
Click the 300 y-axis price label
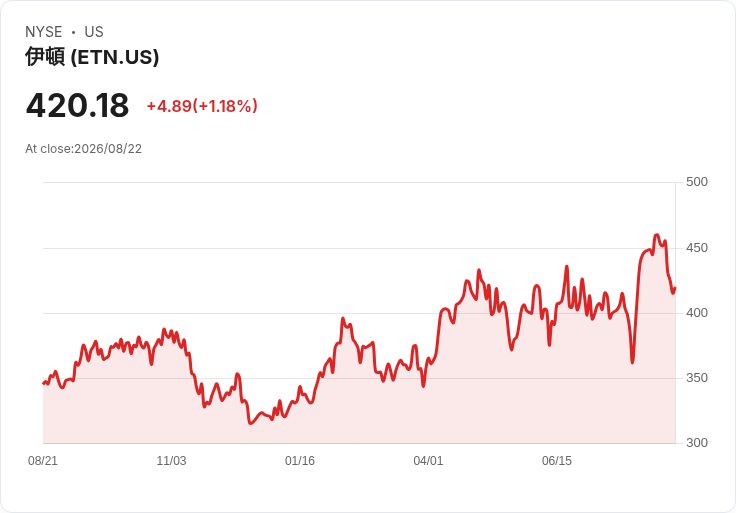(697, 443)
